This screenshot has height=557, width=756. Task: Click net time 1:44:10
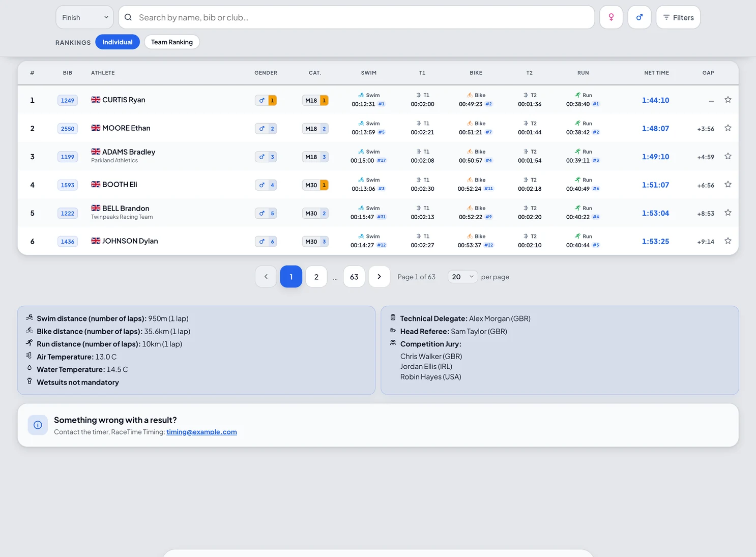656,100
